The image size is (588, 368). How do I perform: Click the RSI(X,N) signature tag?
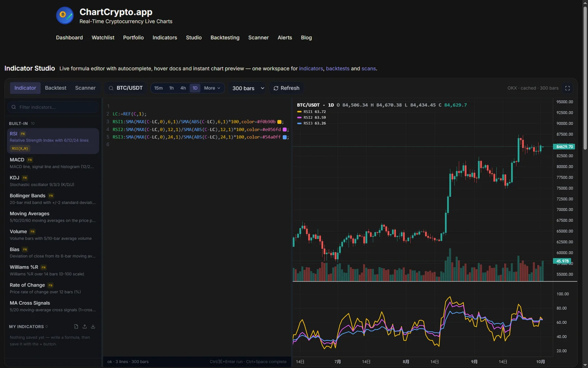[x=20, y=148]
